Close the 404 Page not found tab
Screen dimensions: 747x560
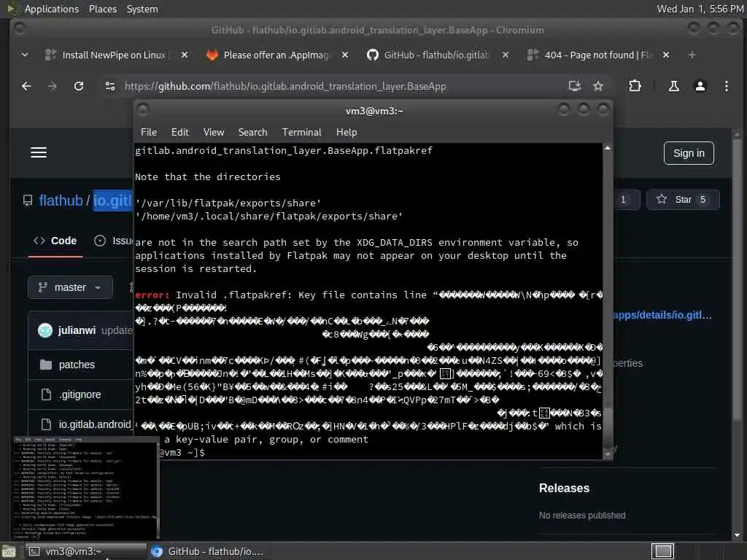click(666, 55)
